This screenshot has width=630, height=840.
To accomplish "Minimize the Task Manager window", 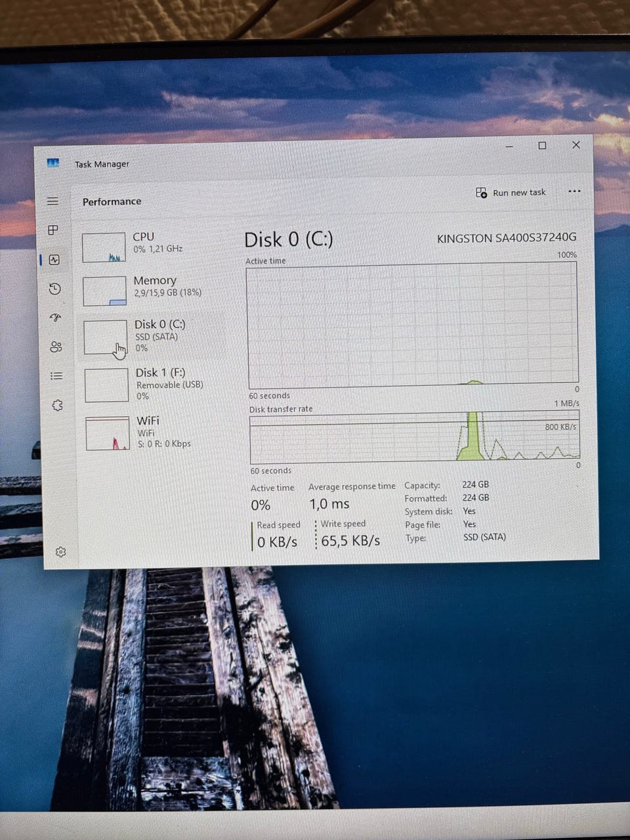I will (510, 146).
